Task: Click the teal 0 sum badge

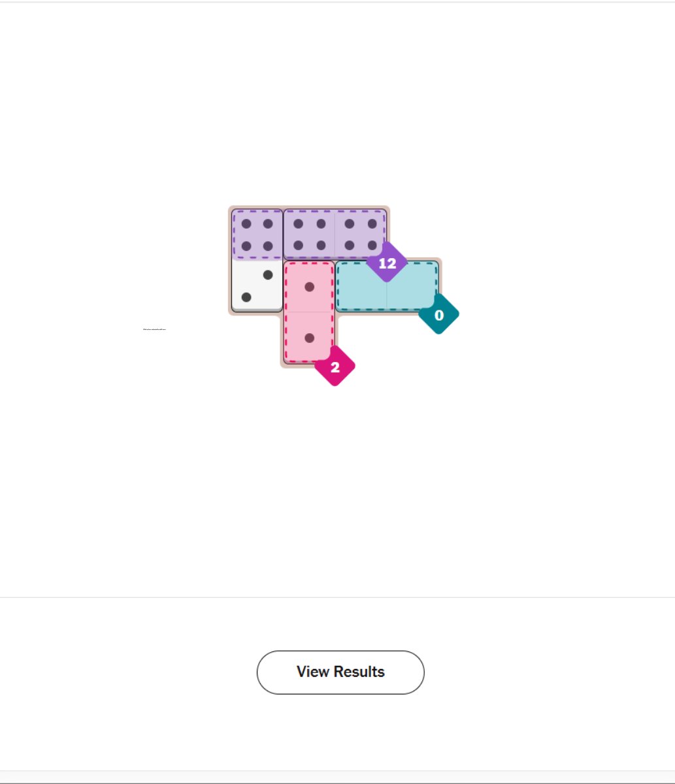Action: click(438, 316)
